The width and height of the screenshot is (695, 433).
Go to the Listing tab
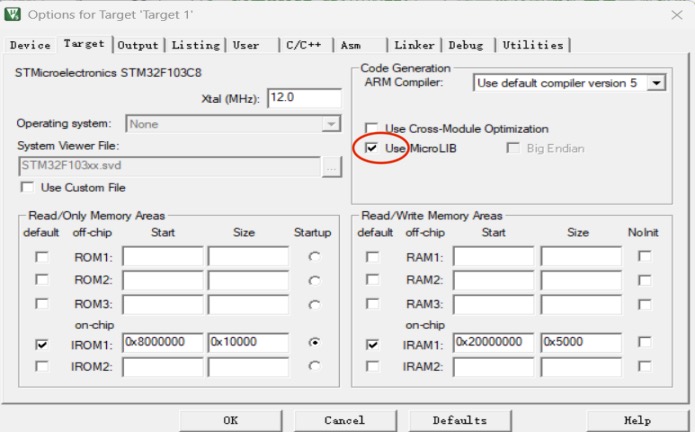pos(196,45)
